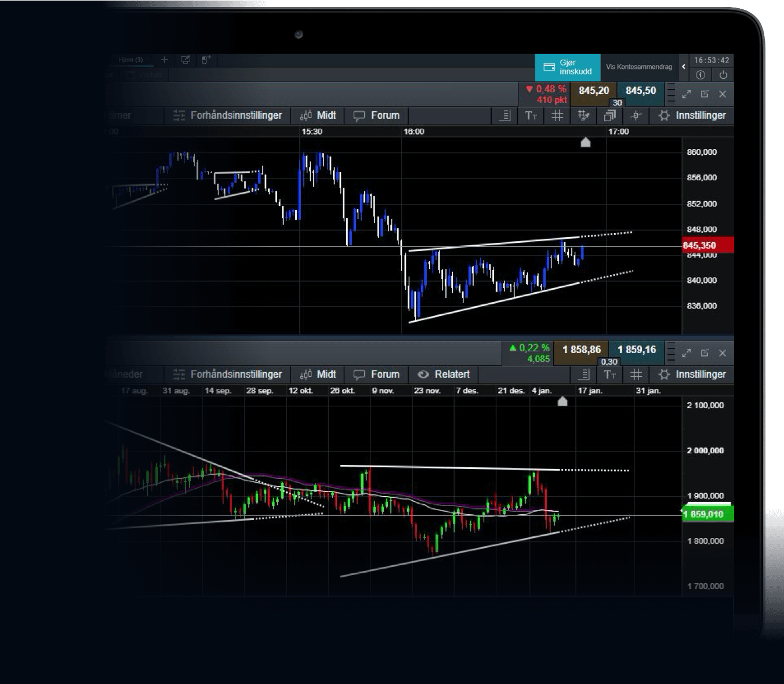Open Innstillinger in bottom chart toolbar
The height and width of the screenshot is (684, 784).
692,374
